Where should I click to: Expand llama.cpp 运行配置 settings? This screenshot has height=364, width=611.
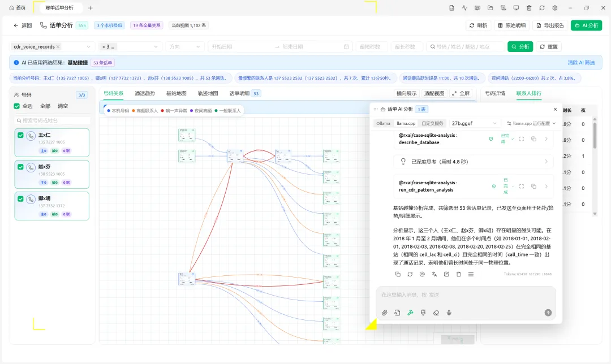(x=531, y=123)
